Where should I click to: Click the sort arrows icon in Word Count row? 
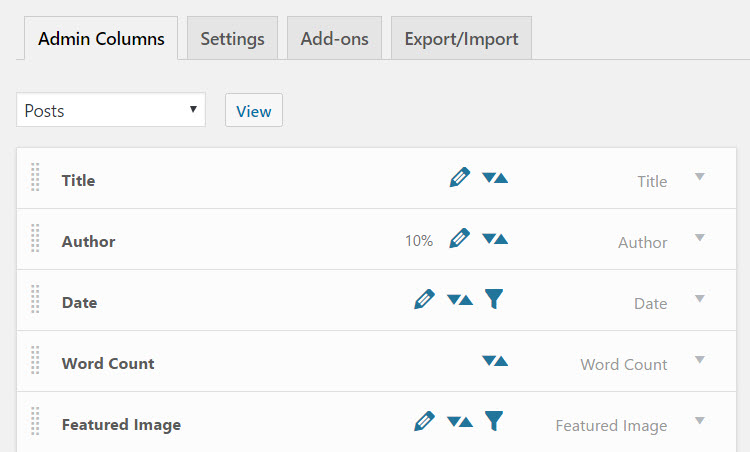[495, 361]
